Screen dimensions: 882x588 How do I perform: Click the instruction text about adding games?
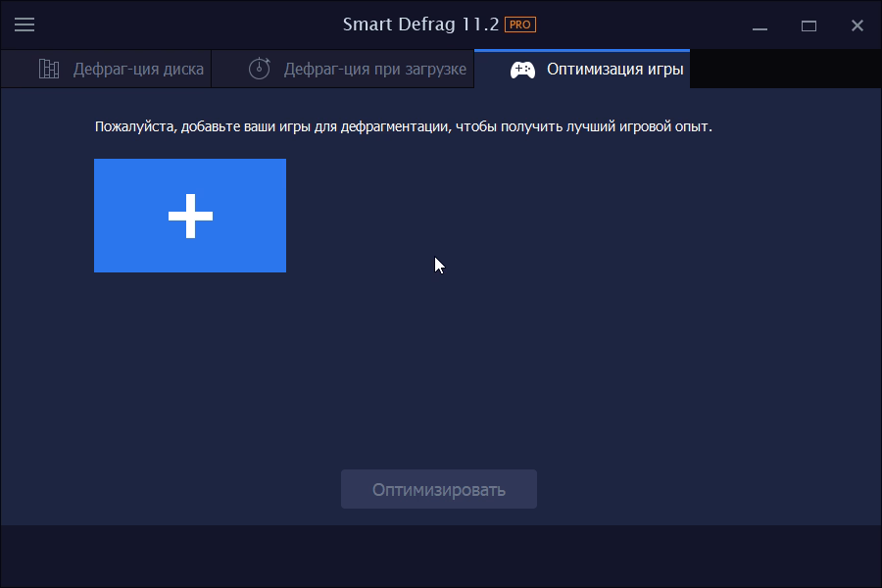pos(403,126)
